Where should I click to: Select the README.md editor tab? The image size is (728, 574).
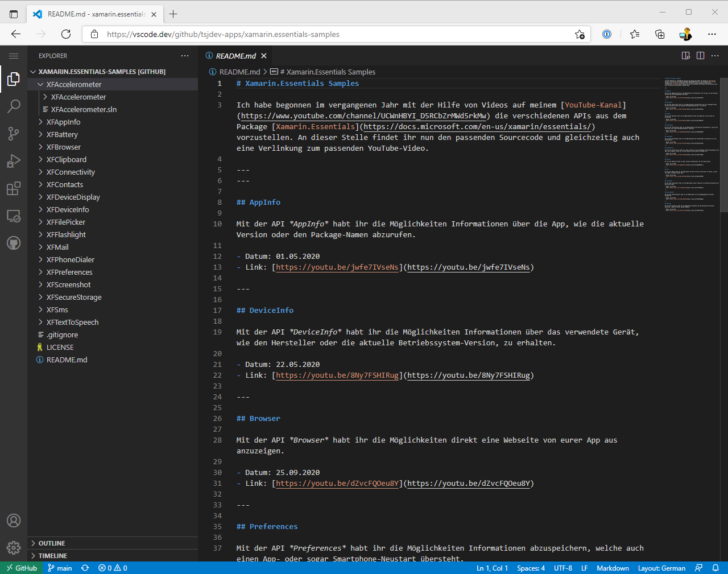pos(235,56)
